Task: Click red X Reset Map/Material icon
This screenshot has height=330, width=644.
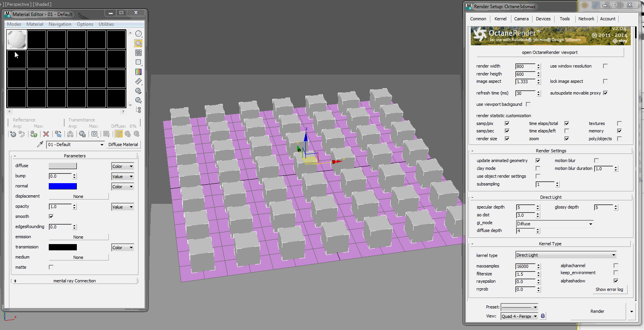Action: [x=46, y=134]
